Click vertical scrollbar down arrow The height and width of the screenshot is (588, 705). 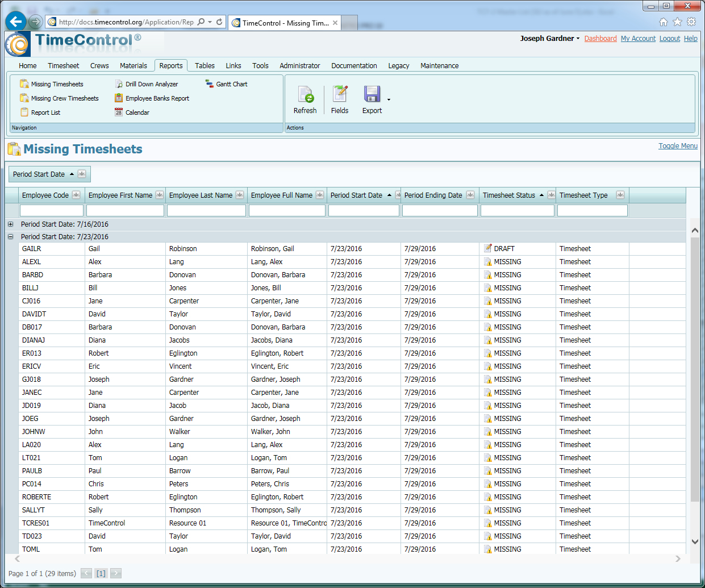695,541
